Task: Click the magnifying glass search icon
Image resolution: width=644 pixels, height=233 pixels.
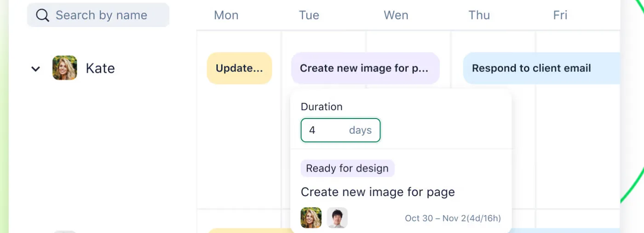Action: (43, 15)
